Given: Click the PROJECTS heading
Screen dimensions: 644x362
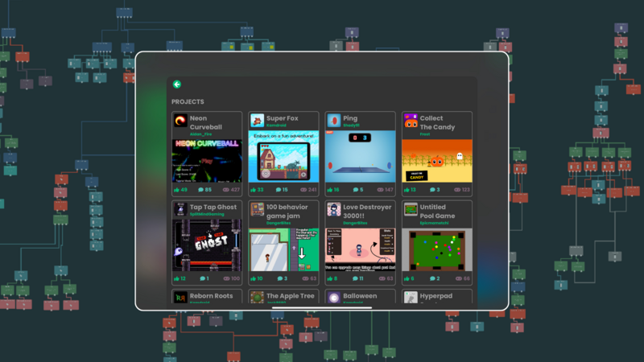Looking at the screenshot, I should point(188,102).
